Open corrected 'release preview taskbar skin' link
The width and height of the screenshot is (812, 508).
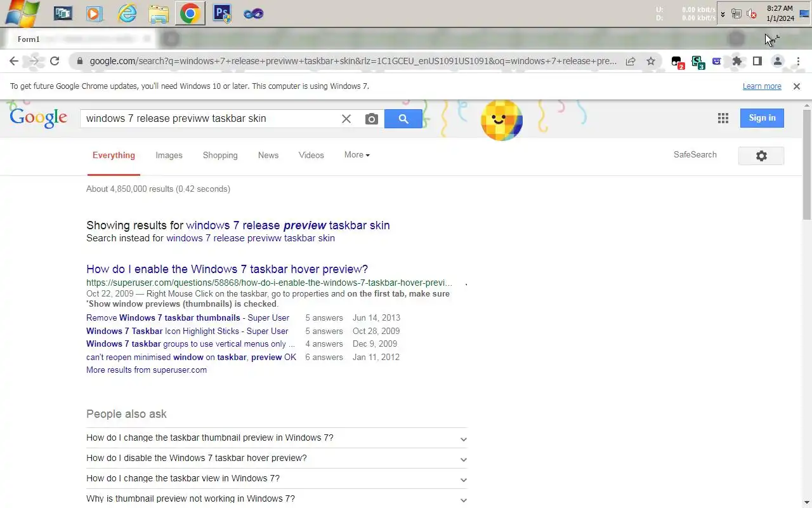pos(288,225)
